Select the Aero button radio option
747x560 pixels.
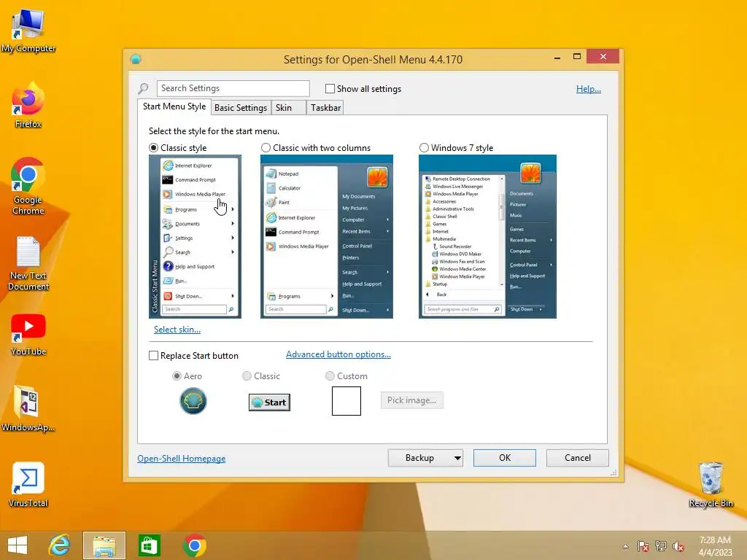click(177, 376)
